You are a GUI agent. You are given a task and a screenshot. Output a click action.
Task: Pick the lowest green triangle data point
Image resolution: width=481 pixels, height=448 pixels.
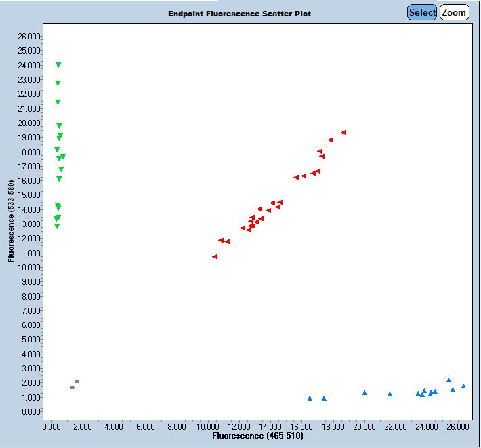[x=57, y=226]
